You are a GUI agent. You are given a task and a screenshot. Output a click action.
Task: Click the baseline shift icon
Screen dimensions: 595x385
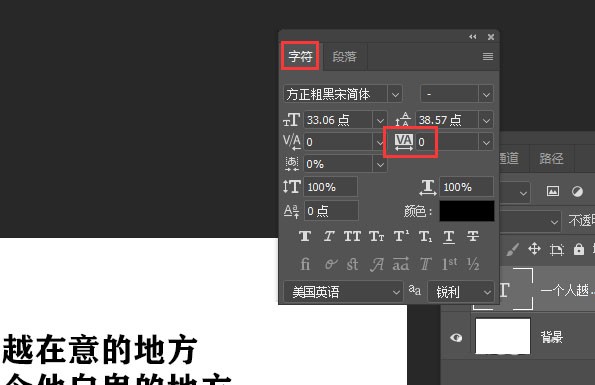click(291, 211)
